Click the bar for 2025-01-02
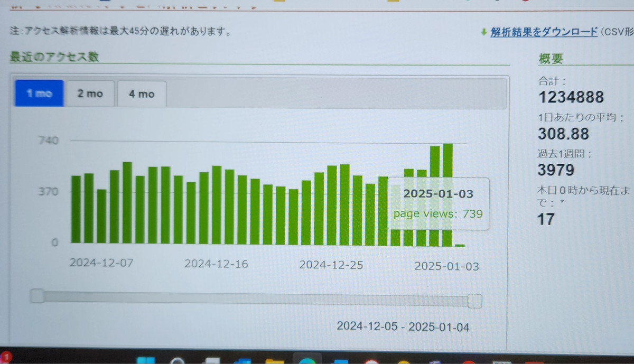 [435, 196]
